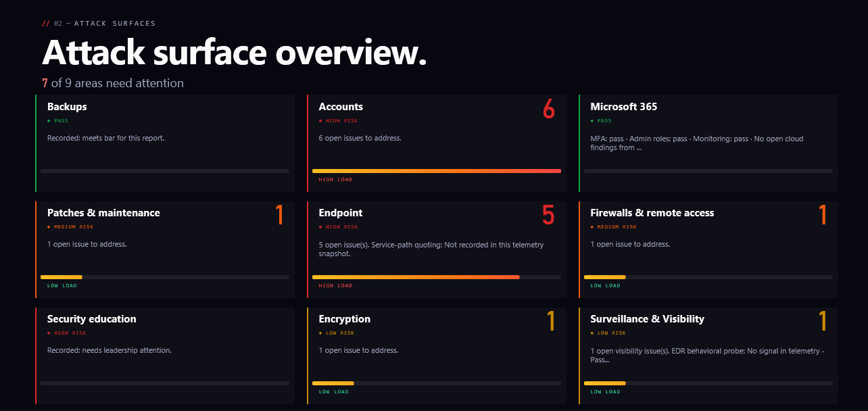Screen dimensions: 868x411
Task: Click the empty load bar in Security education card
Action: pyautogui.click(x=165, y=383)
